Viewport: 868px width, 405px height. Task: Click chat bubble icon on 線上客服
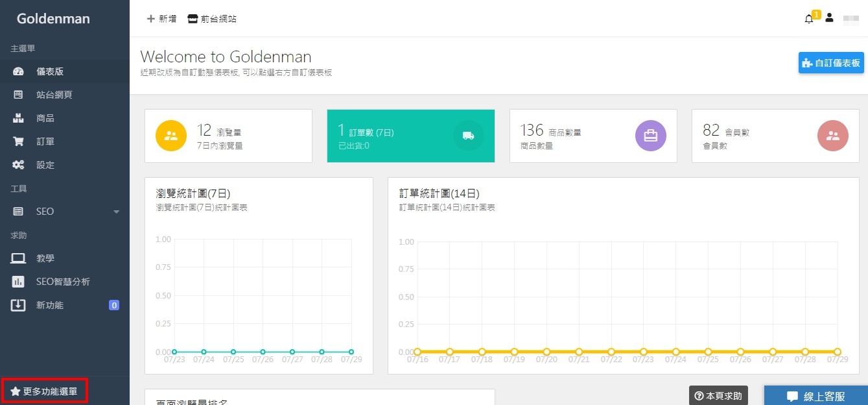click(x=792, y=397)
